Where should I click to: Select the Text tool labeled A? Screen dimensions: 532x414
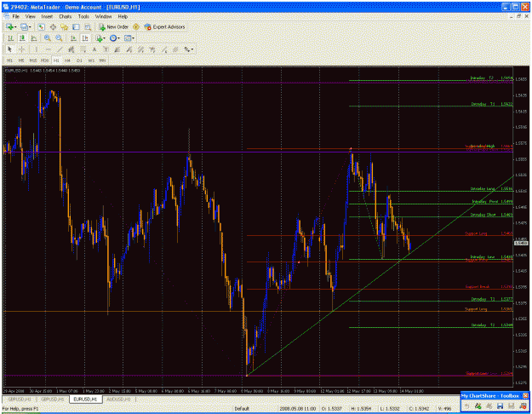coord(94,49)
